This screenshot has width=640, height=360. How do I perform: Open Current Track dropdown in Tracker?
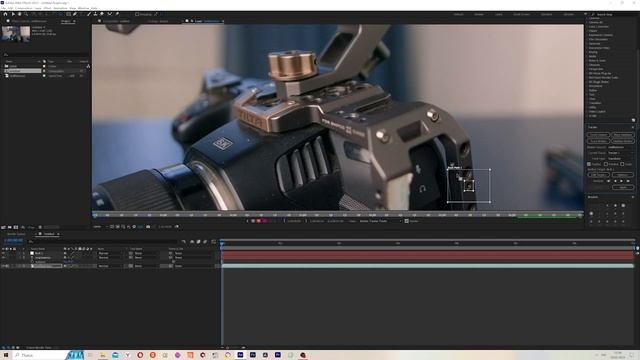pyautogui.click(x=620, y=153)
